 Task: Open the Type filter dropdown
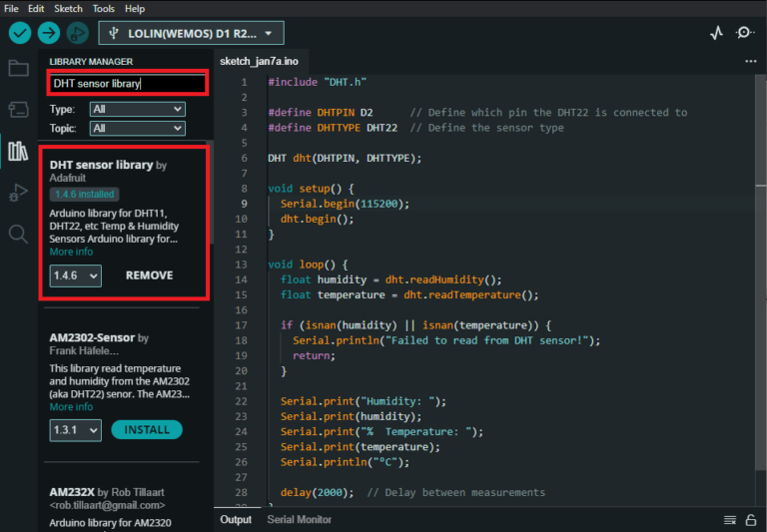click(x=137, y=109)
